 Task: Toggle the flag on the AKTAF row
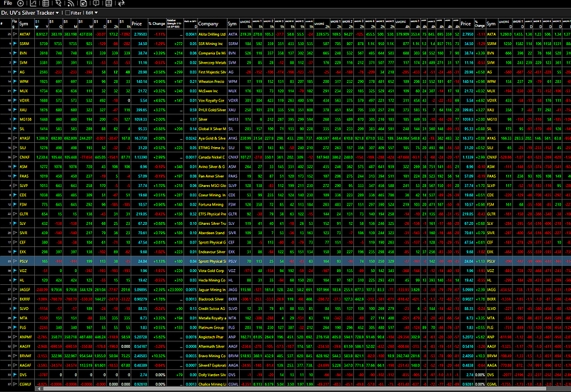coord(15,34)
